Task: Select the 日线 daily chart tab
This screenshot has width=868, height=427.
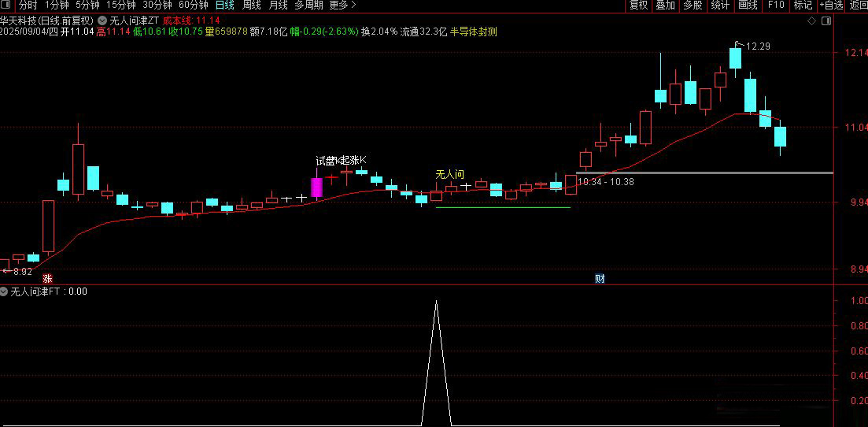Action: (225, 6)
